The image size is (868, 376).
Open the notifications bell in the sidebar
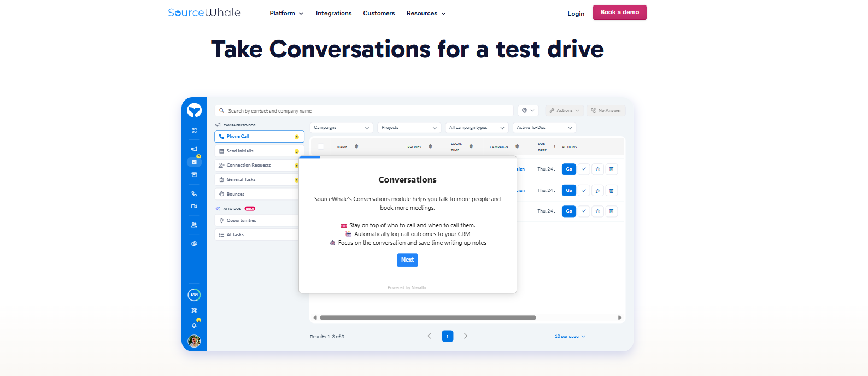pos(194,325)
